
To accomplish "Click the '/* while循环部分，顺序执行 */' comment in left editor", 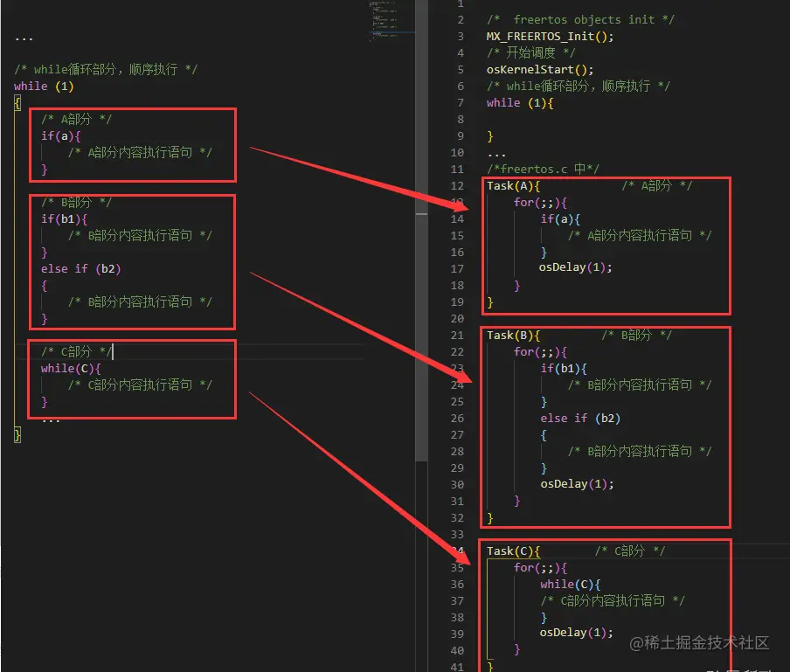I will coord(106,70).
